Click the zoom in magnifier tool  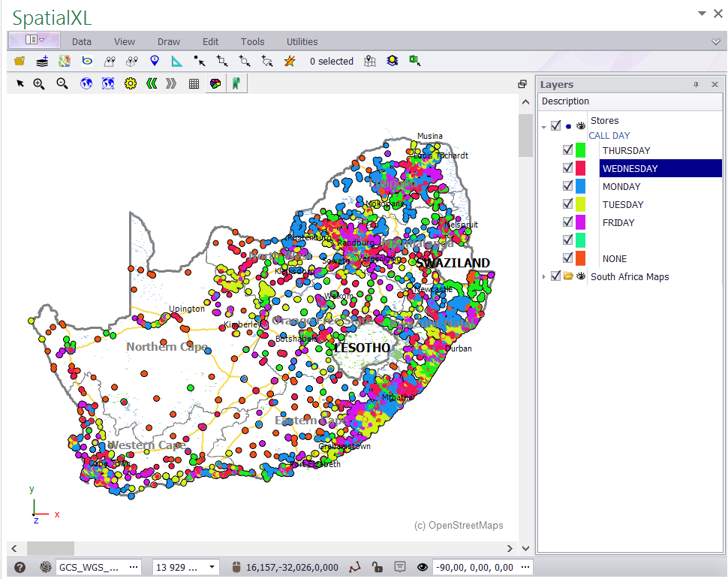[39, 84]
